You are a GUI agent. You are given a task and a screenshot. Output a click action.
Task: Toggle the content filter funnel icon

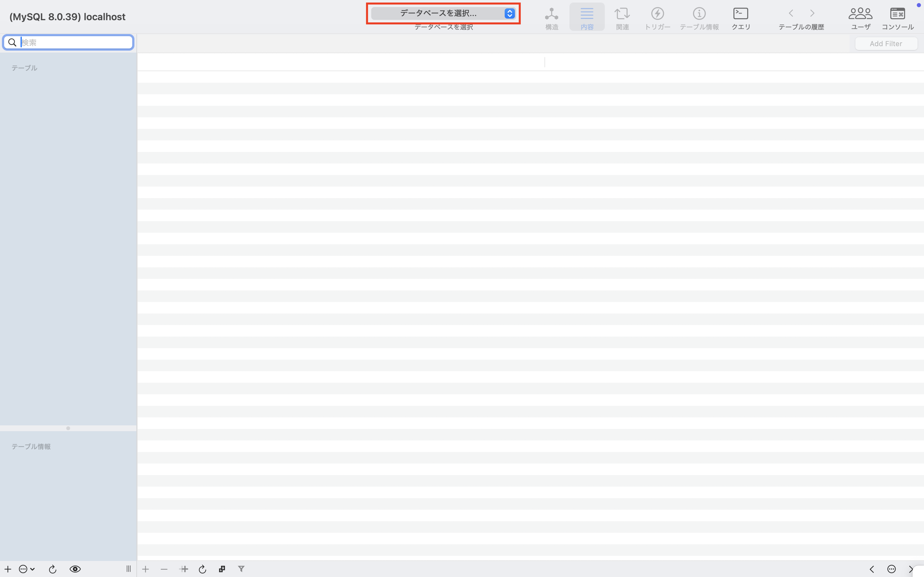(x=241, y=569)
